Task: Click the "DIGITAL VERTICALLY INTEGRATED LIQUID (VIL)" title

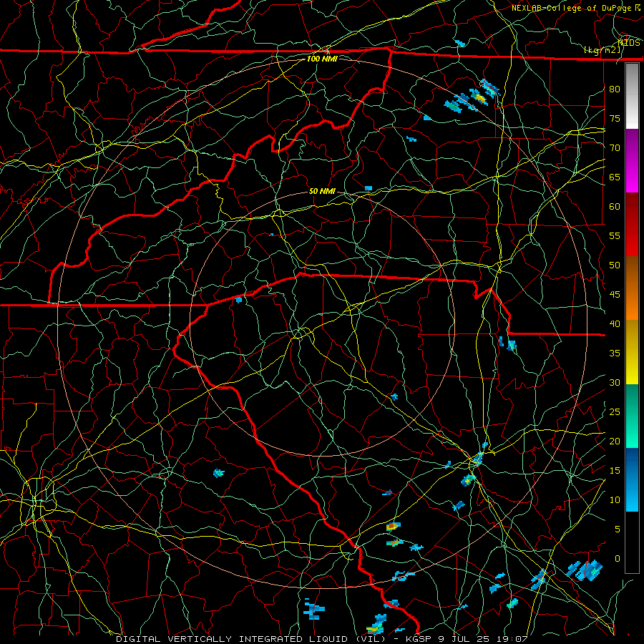Action: 251,639
